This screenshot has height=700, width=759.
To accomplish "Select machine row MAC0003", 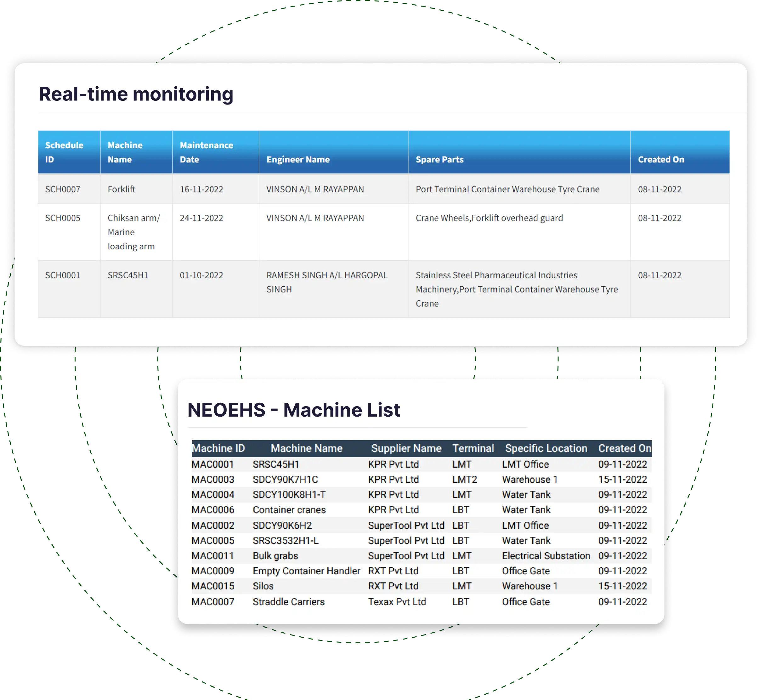I will click(x=422, y=480).
